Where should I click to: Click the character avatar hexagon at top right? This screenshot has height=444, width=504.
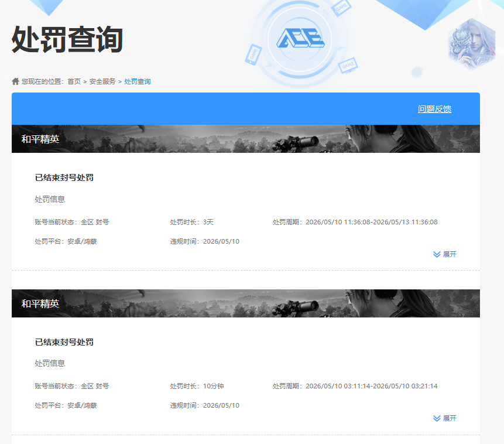(x=472, y=44)
